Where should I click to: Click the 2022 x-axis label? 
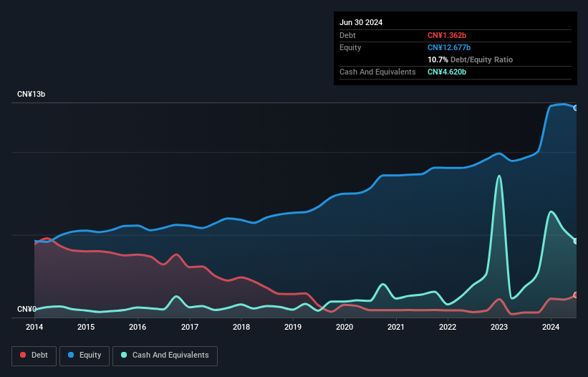[448, 327]
